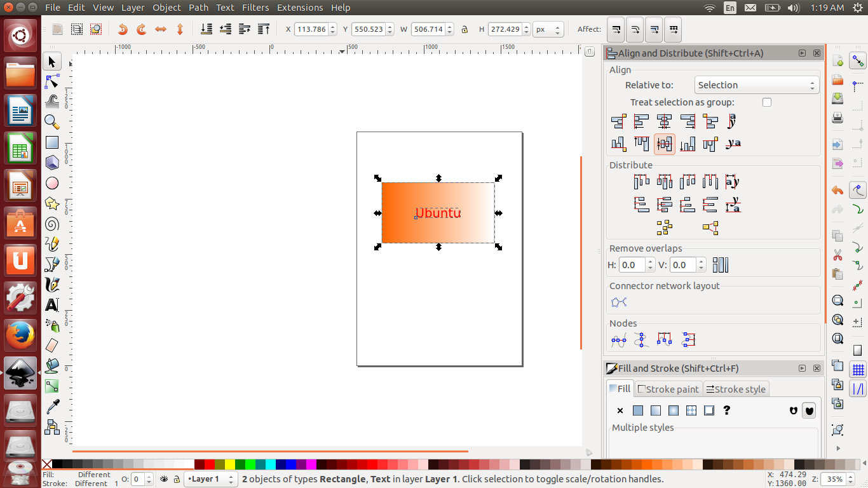Screen dimensions: 868x488
Task: Adjust the Y position stepper
Action: point(388,29)
